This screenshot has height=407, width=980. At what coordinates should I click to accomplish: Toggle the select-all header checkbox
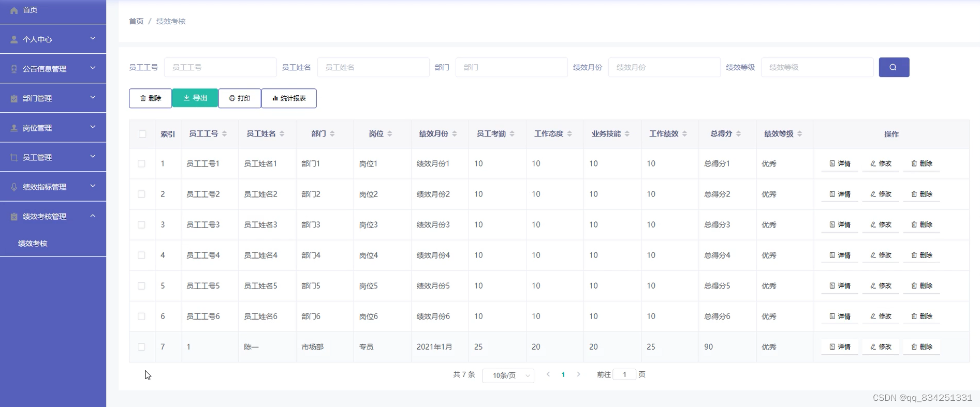tap(142, 134)
